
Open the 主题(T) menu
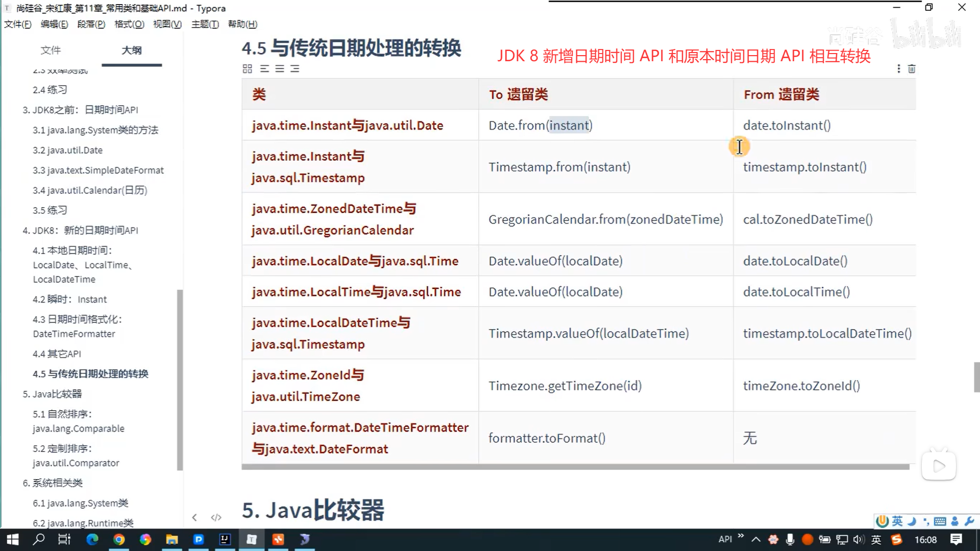(205, 24)
